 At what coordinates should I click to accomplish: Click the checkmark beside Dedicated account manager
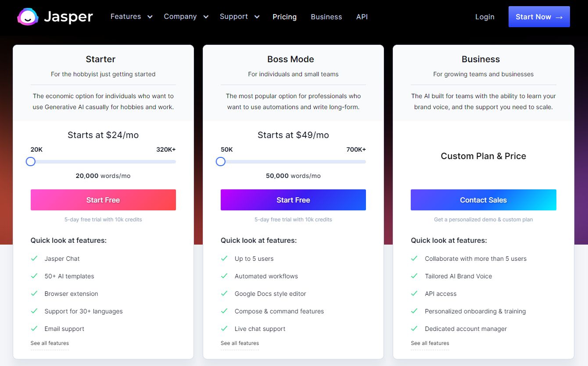pos(414,329)
